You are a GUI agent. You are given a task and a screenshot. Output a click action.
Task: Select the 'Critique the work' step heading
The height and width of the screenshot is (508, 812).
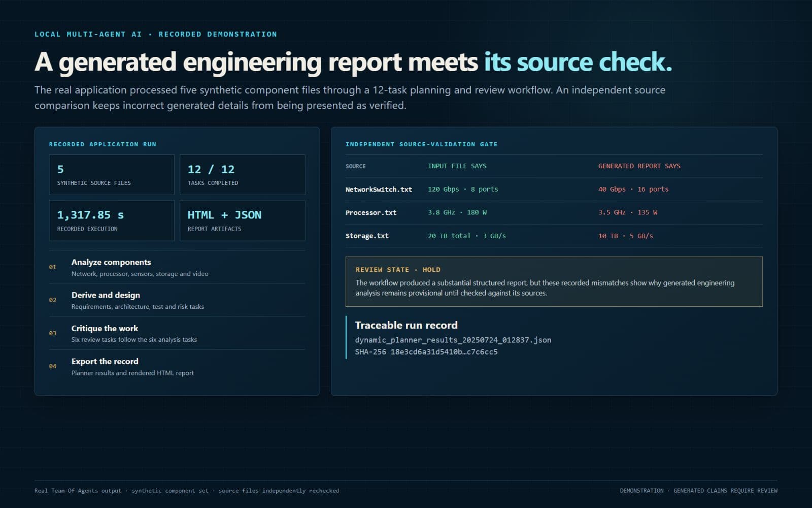[105, 328]
